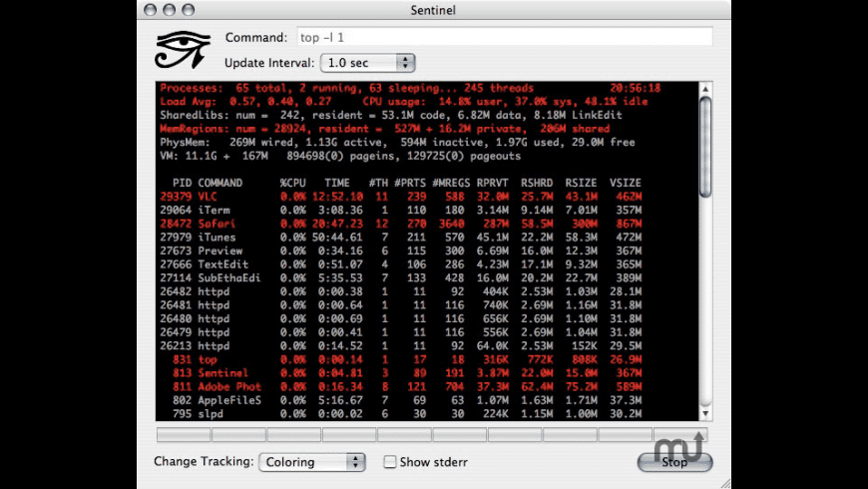Select the iTunes process row

[x=401, y=238]
